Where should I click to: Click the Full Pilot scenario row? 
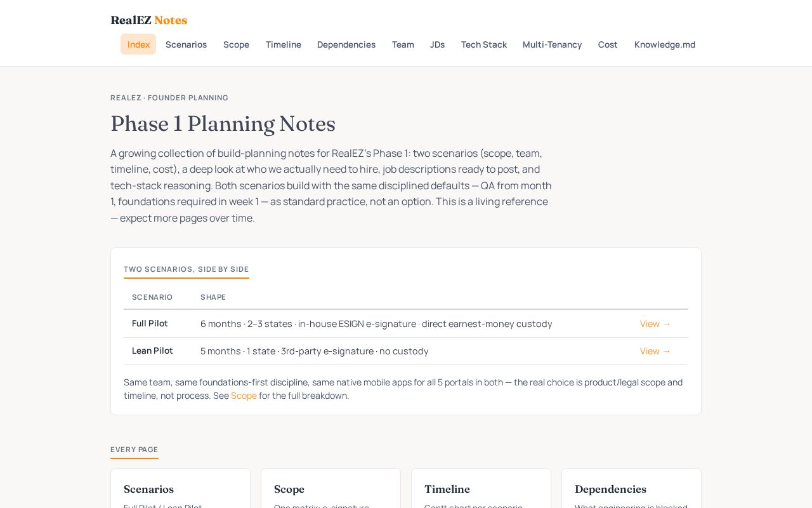tap(406, 324)
